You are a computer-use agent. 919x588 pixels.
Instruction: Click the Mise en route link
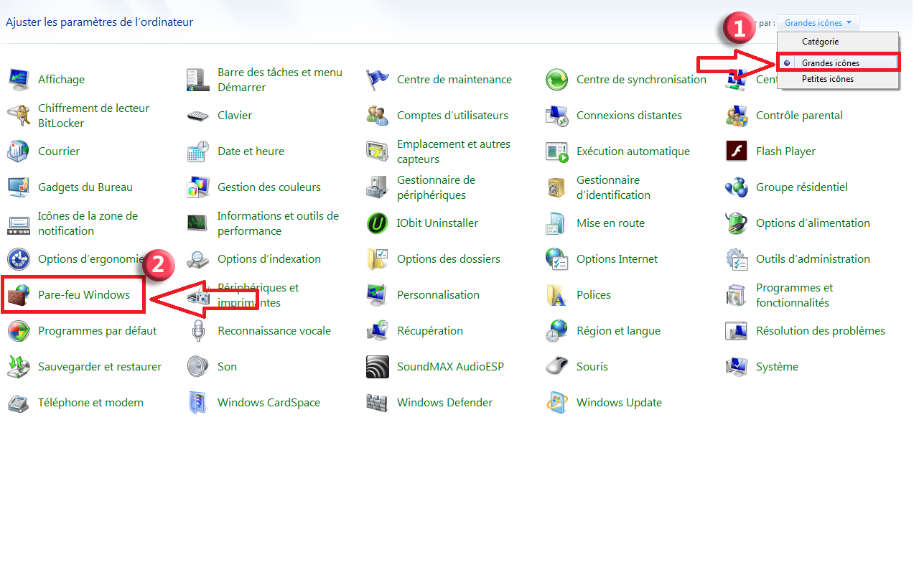click(610, 223)
